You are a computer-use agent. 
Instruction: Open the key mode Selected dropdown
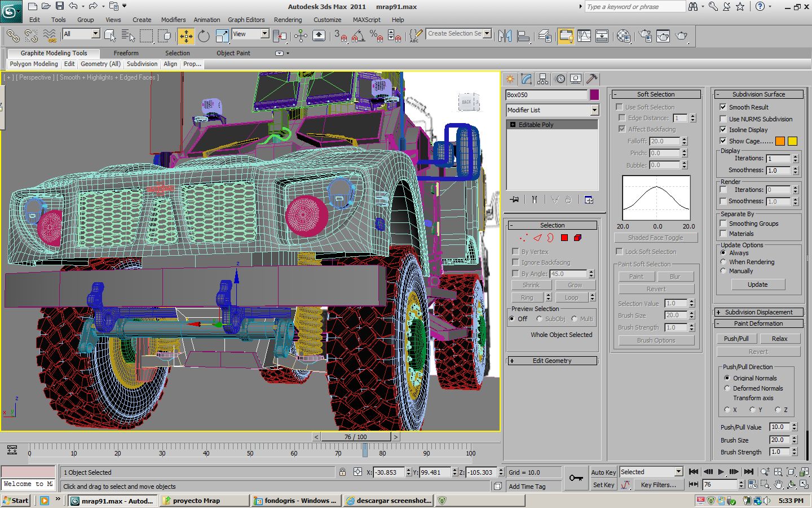(x=678, y=472)
